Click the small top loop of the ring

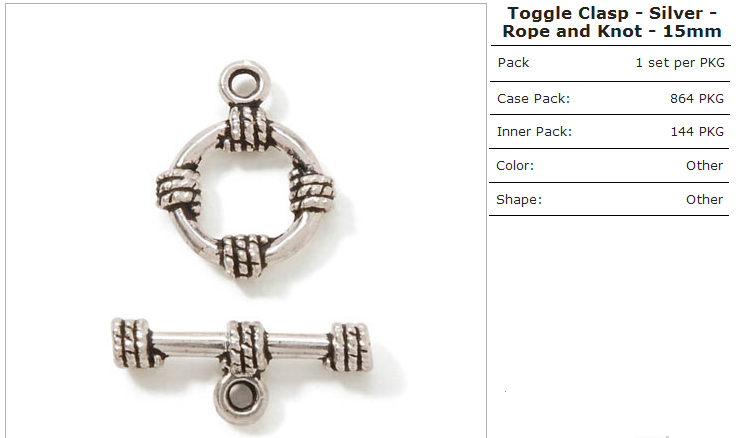244,83
